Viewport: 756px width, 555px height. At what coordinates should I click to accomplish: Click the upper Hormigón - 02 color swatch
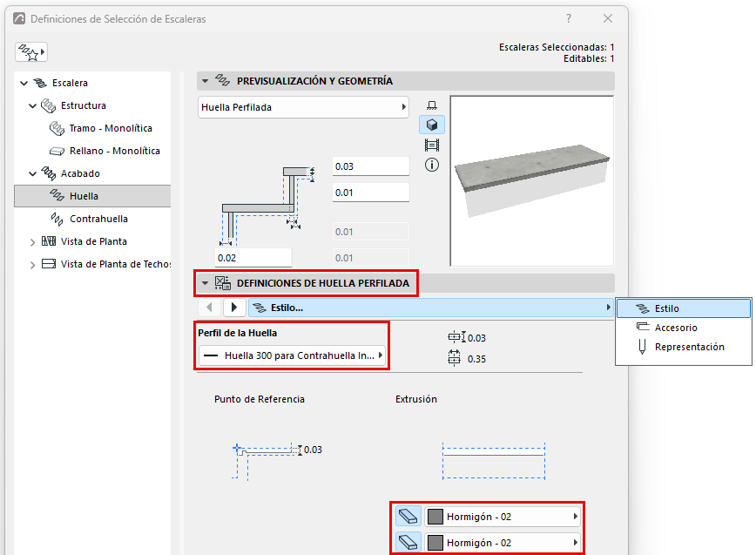tap(435, 517)
